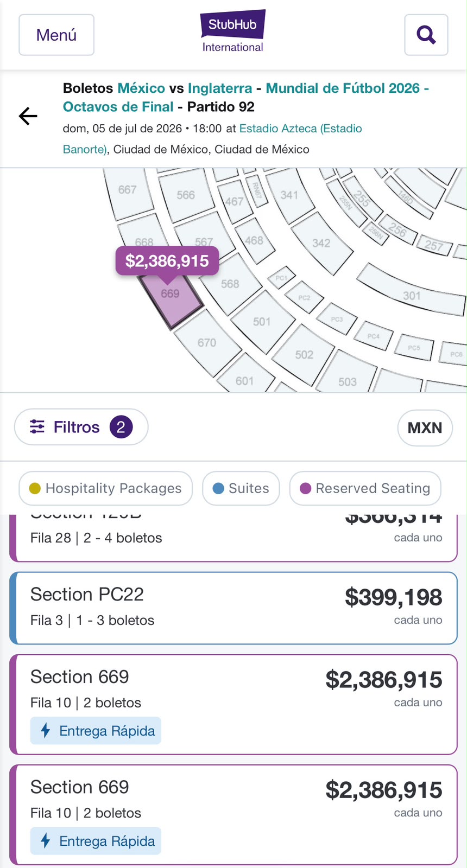Click the purple $2,386,915 price marker

(167, 261)
